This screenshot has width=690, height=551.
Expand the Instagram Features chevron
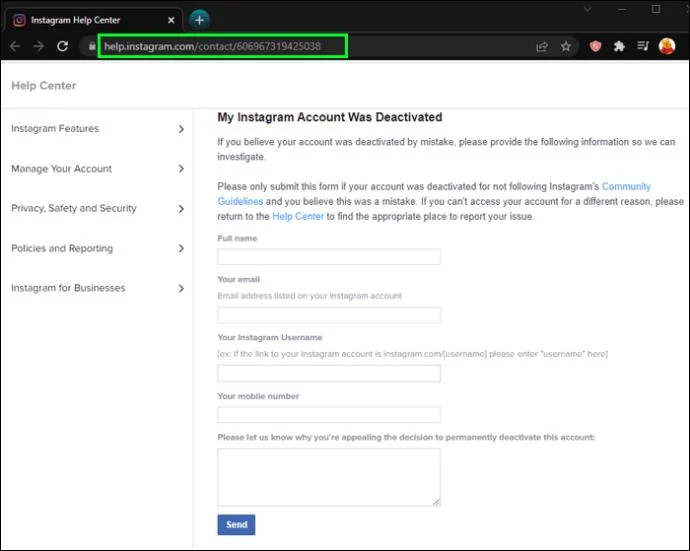tap(181, 129)
